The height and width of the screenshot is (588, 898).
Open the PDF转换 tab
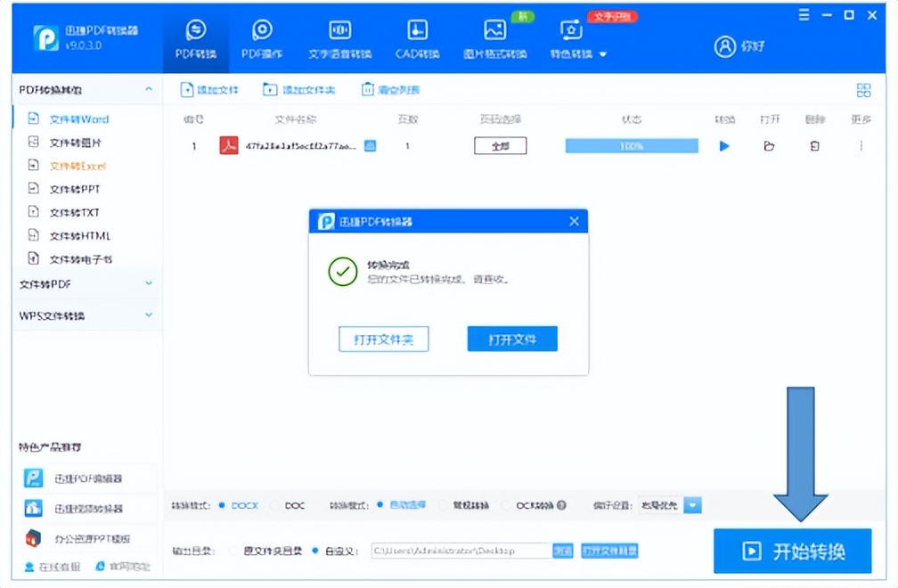(196, 39)
